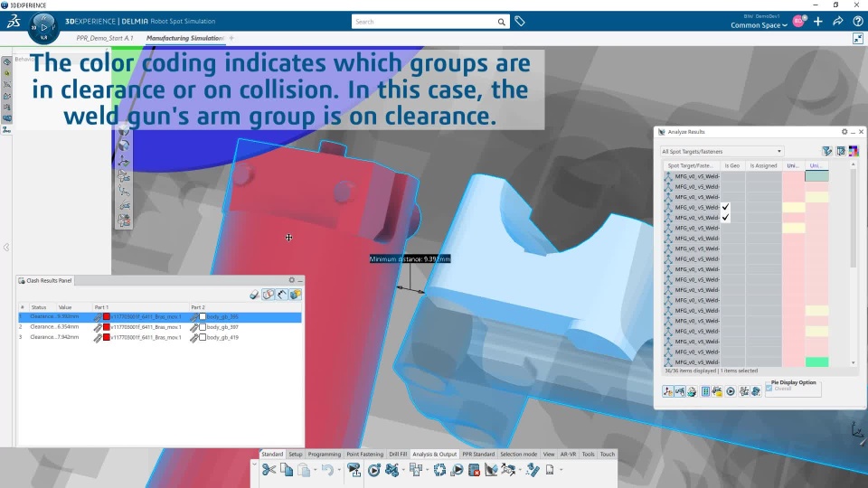
Task: Click the filter funnel icon in Analyze Results
Action: (827, 151)
